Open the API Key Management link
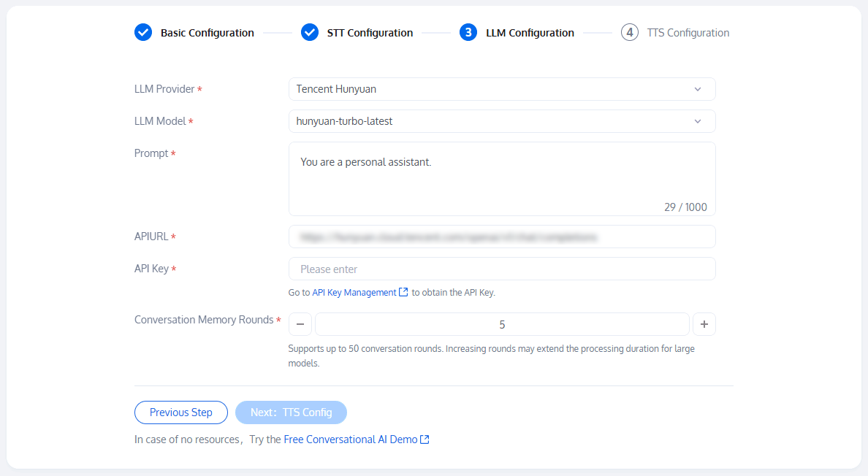 pyautogui.click(x=354, y=292)
